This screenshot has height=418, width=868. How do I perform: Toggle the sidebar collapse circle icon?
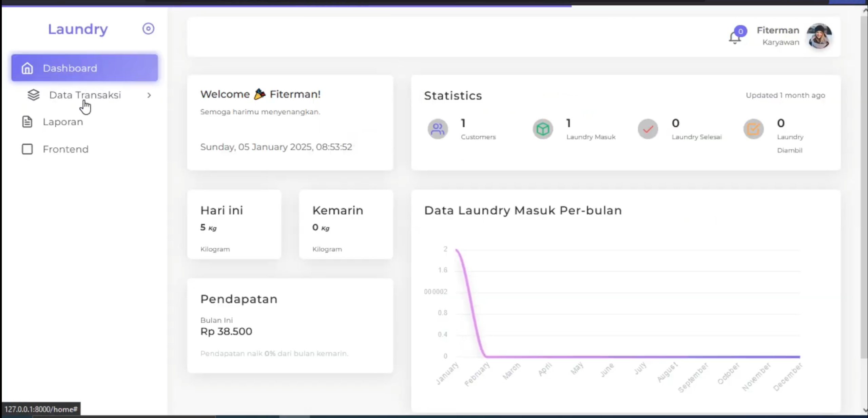click(x=148, y=29)
